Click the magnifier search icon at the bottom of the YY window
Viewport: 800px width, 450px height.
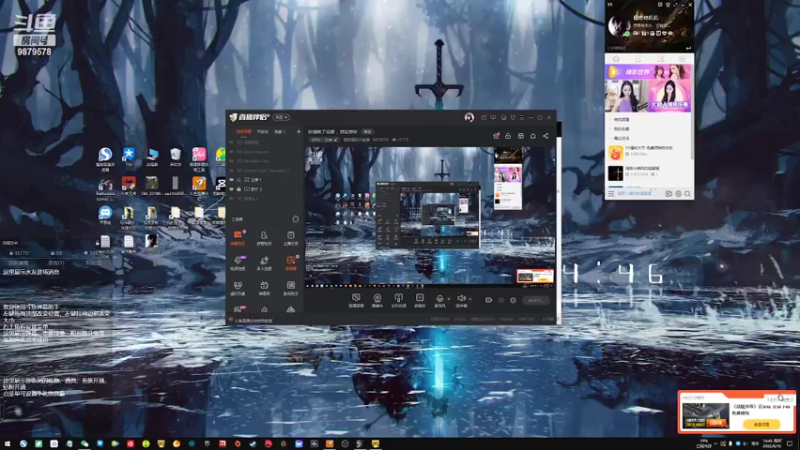(x=688, y=194)
